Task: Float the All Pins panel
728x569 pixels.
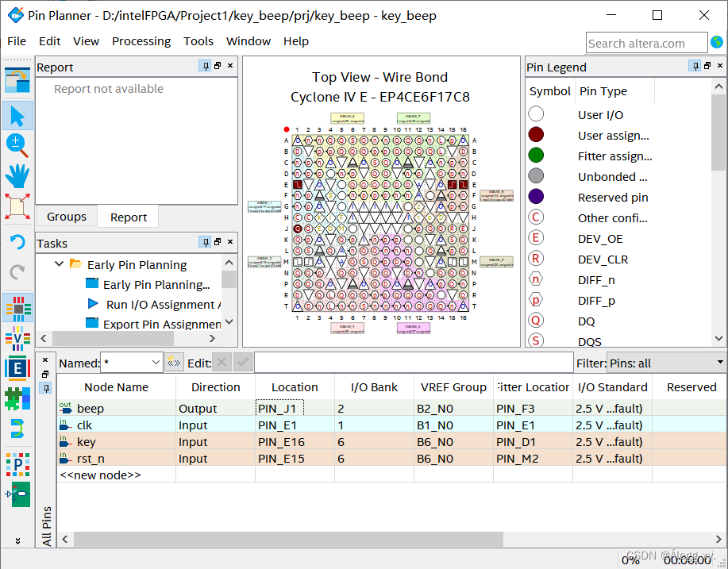Action: (x=45, y=374)
